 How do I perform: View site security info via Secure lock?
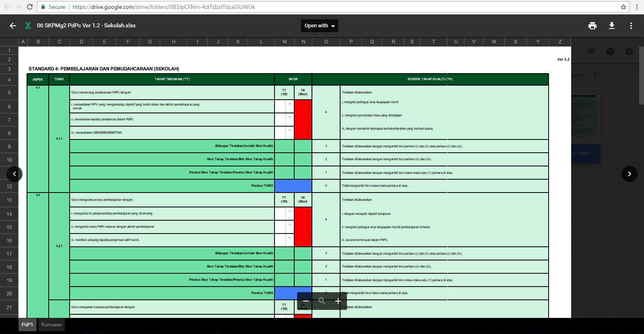coord(53,7)
